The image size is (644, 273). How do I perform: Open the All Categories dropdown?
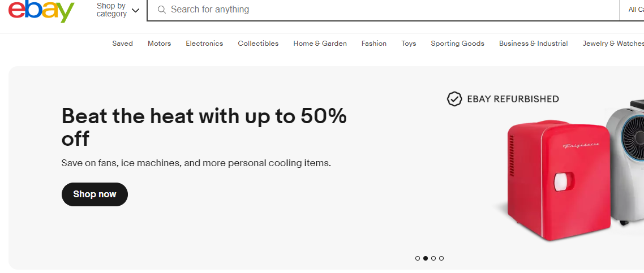point(635,10)
